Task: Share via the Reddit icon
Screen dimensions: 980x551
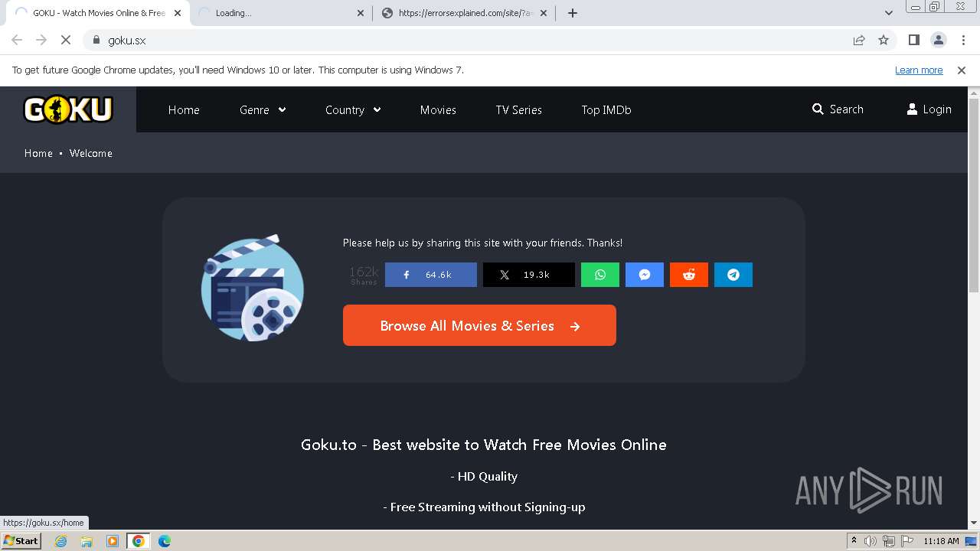Action: 689,275
